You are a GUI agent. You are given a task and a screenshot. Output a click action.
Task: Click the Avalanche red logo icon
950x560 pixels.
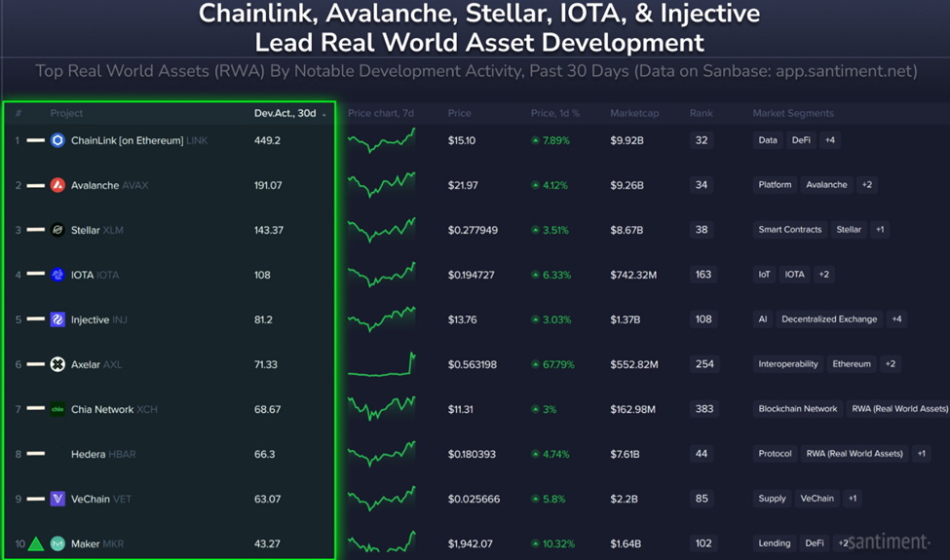[57, 185]
